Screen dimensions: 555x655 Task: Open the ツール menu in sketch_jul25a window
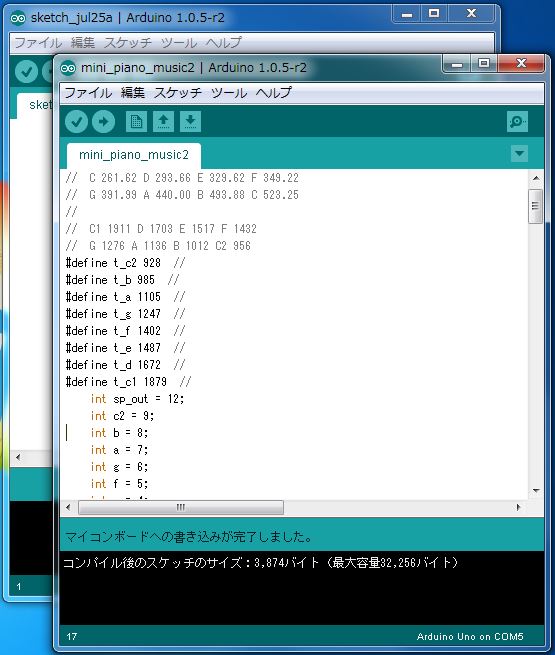click(179, 43)
